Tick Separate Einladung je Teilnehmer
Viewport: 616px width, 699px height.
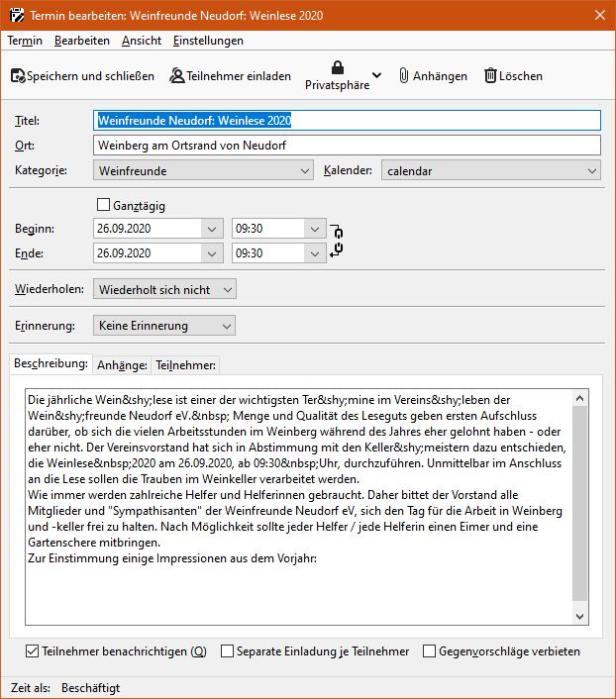pos(228,651)
